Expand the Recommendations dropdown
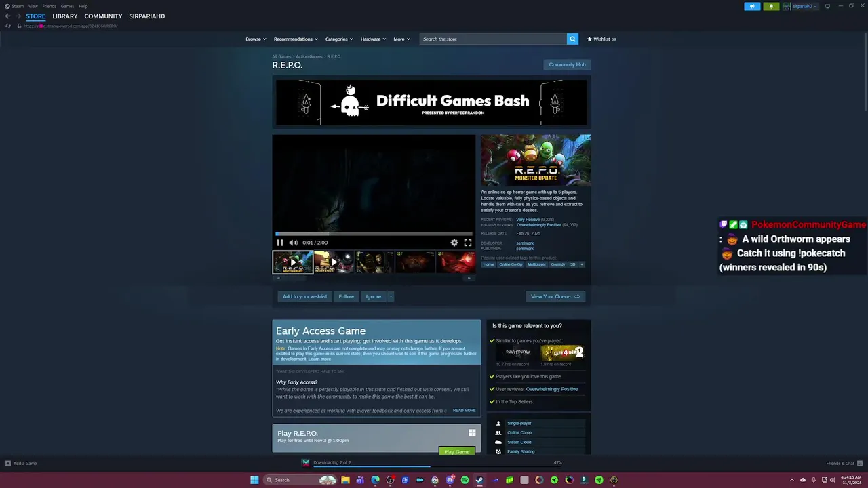The height and width of the screenshot is (488, 868). [x=296, y=39]
